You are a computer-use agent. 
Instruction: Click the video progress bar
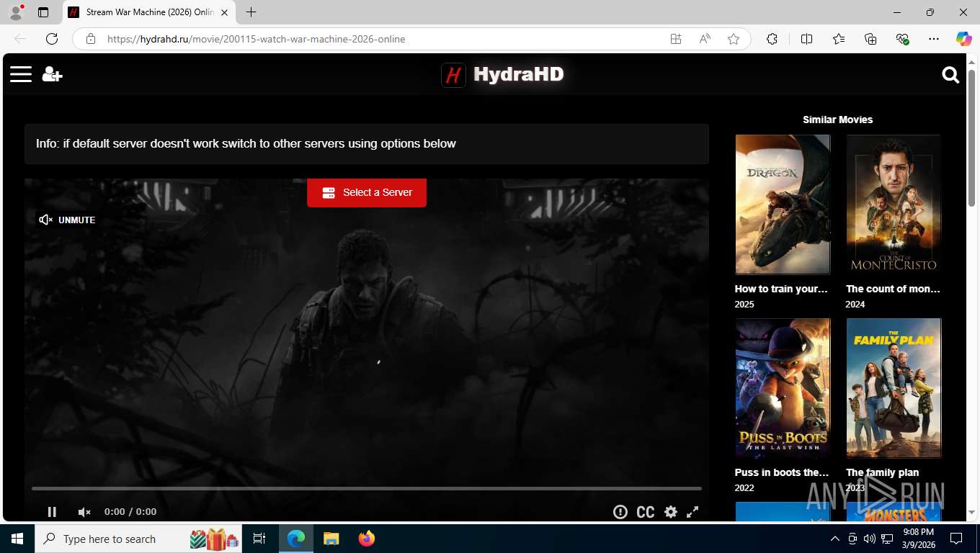click(367, 488)
